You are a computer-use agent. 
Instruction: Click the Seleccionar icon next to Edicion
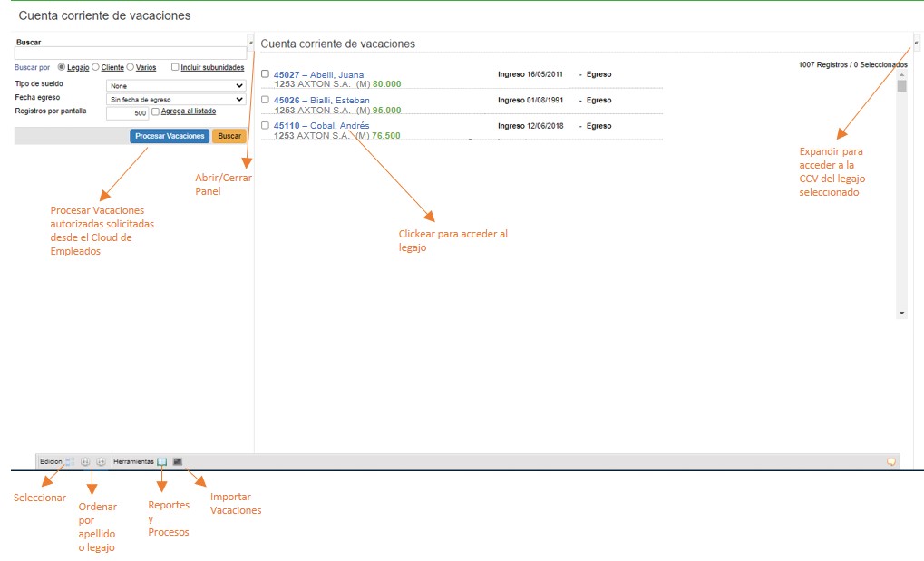[69, 461]
